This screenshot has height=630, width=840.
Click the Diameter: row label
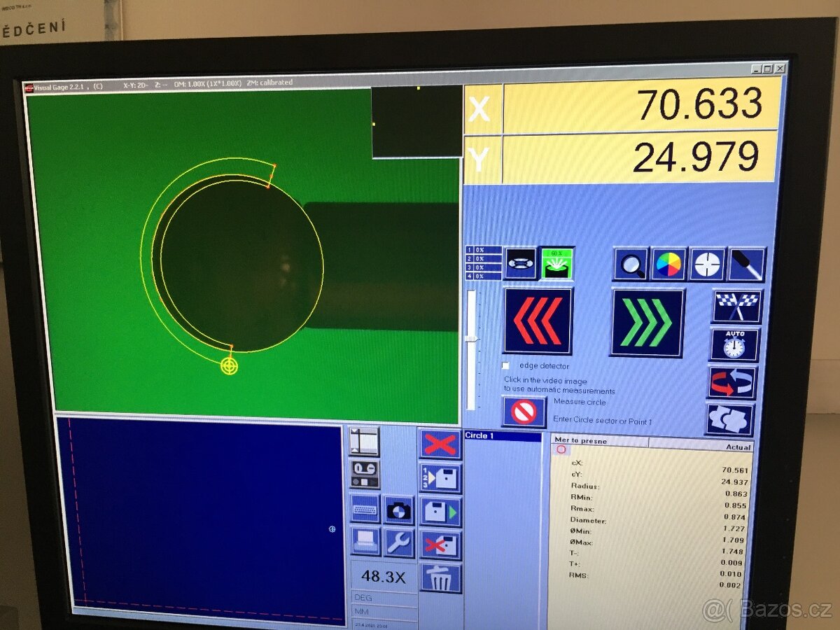coord(588,520)
